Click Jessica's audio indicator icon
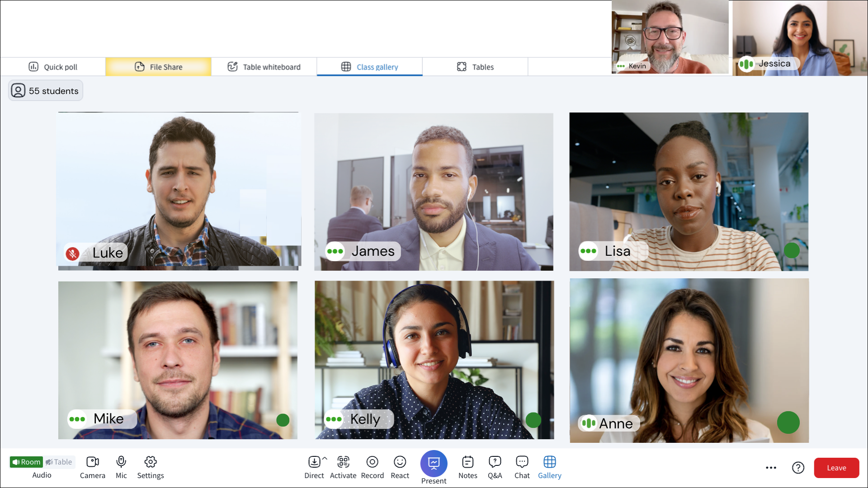The width and height of the screenshot is (868, 488). point(746,64)
